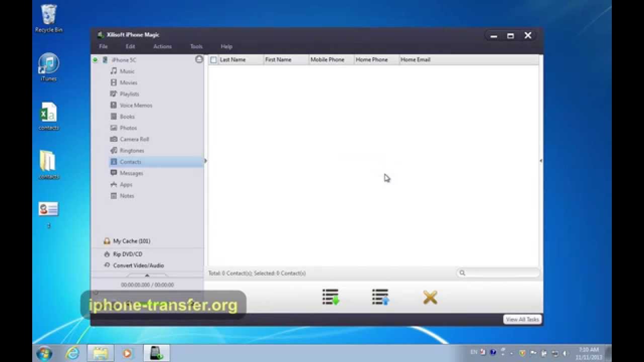Select Music in the device sidebar
Image resolution: width=644 pixels, height=362 pixels.
127,71
